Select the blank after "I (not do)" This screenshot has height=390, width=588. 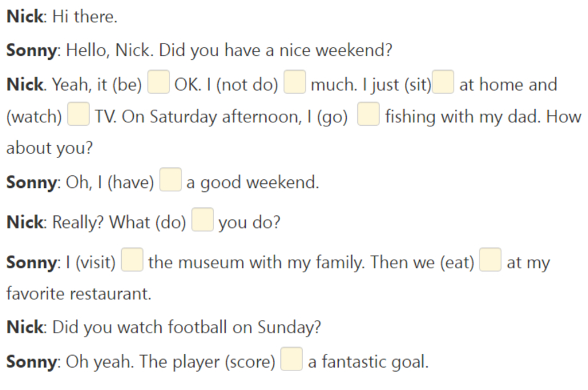(x=295, y=82)
